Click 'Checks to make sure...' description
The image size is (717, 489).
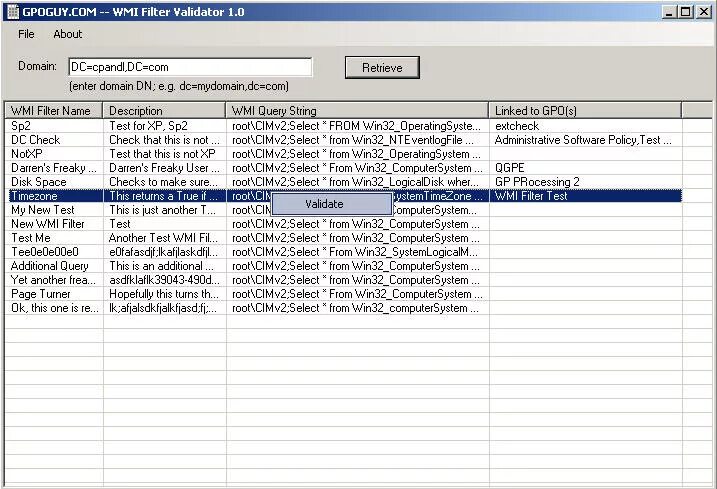[163, 182]
